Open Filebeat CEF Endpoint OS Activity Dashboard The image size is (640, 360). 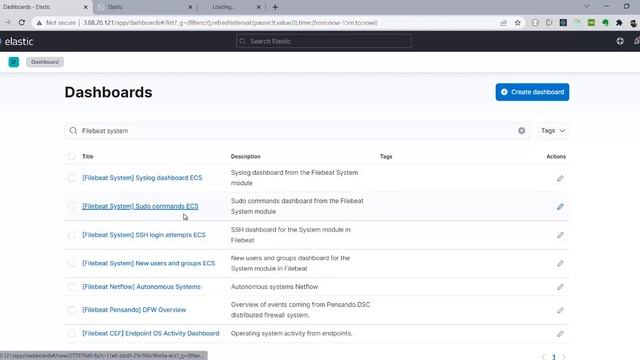click(x=151, y=333)
